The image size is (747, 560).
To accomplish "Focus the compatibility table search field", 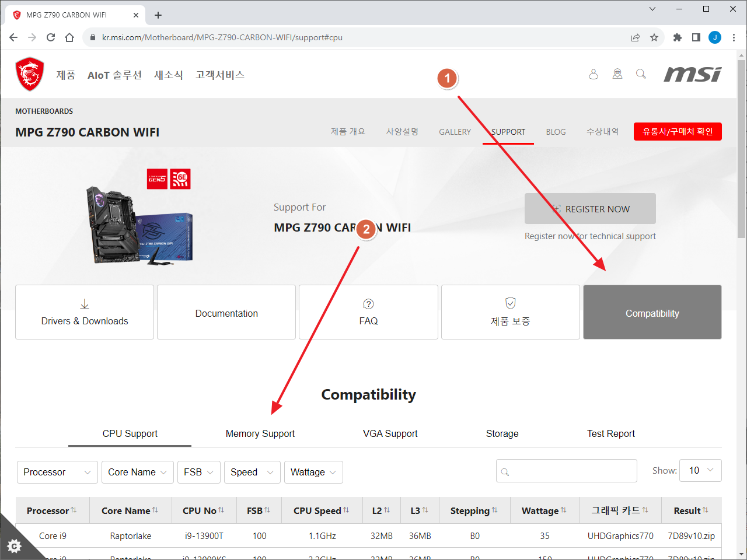I will 567,471.
